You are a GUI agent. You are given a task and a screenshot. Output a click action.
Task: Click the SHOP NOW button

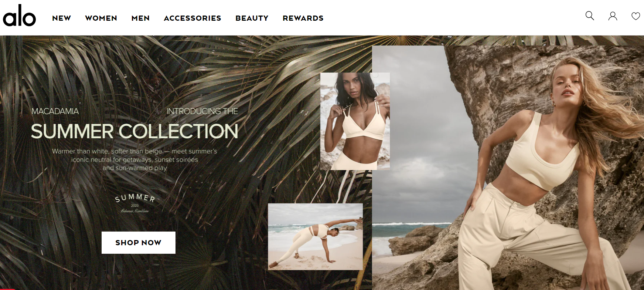[x=139, y=243]
